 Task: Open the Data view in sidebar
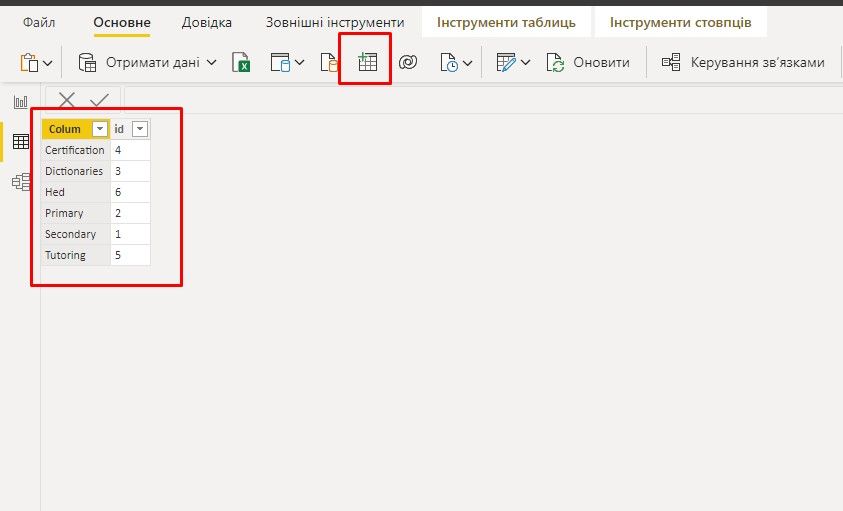[x=21, y=141]
